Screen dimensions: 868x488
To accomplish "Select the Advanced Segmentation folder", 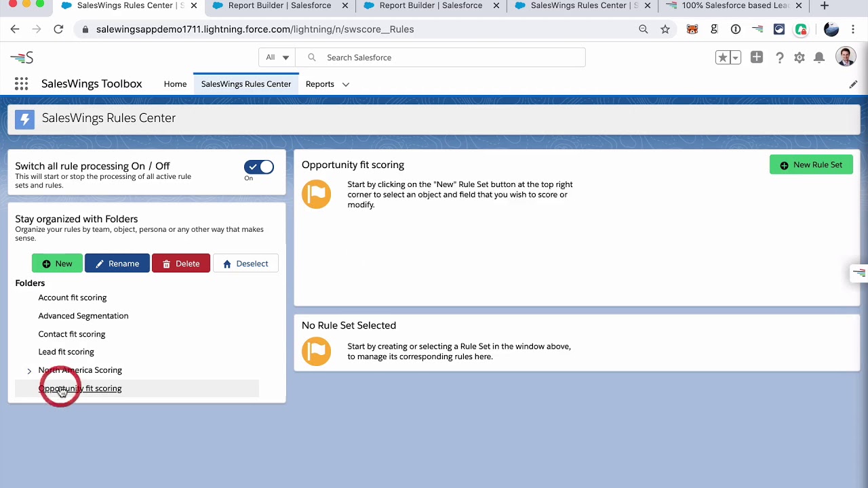I will 83,316.
